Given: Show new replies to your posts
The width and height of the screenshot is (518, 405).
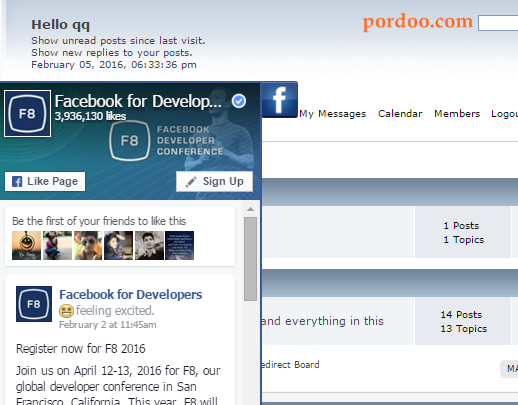Looking at the screenshot, I should 112,53.
